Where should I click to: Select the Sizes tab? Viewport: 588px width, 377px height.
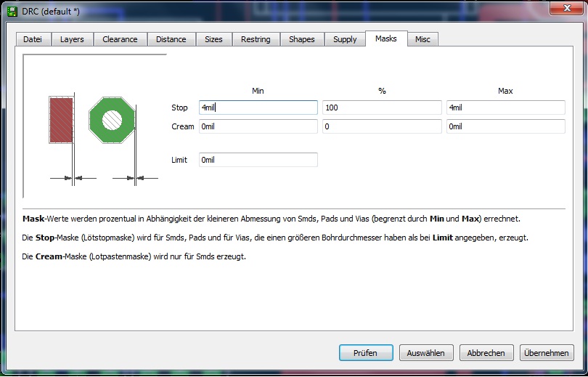point(213,39)
